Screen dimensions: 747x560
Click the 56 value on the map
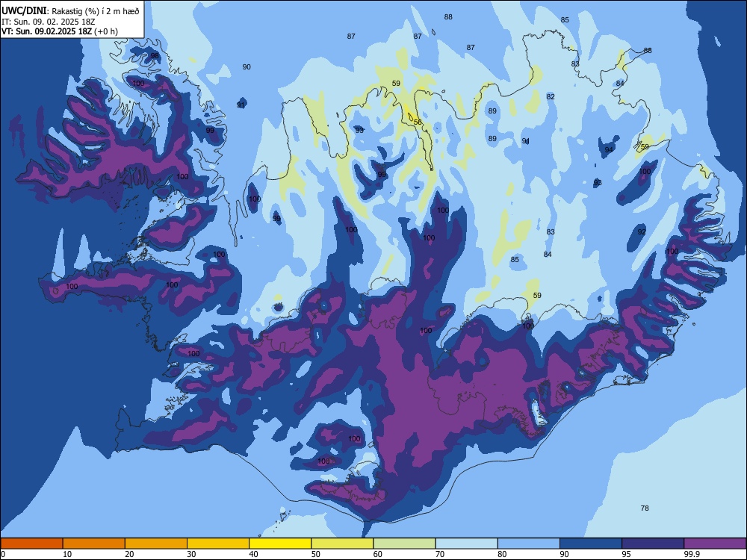click(x=418, y=122)
